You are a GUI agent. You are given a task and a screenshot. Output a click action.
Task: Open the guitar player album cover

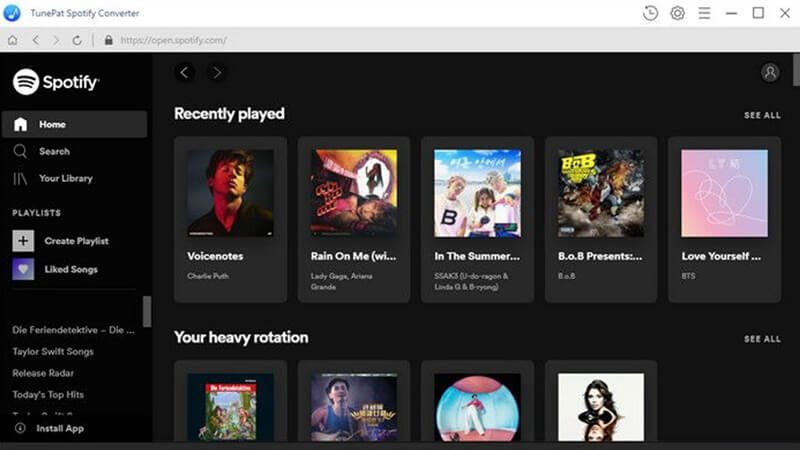(x=354, y=407)
